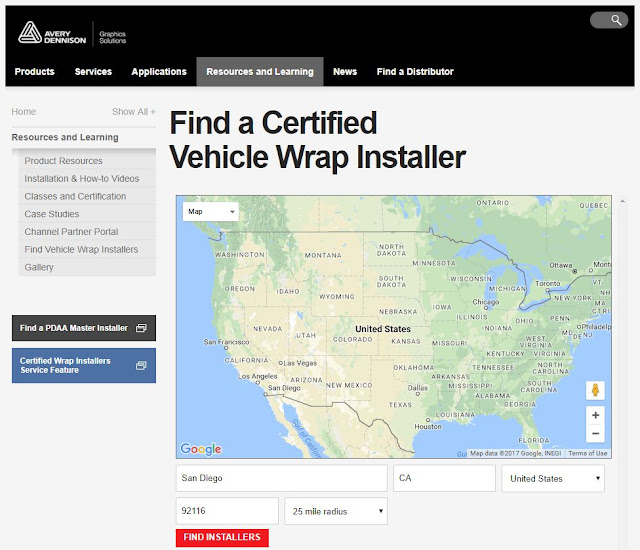Click San Diego city label on map
The image size is (640, 550).
[x=284, y=388]
